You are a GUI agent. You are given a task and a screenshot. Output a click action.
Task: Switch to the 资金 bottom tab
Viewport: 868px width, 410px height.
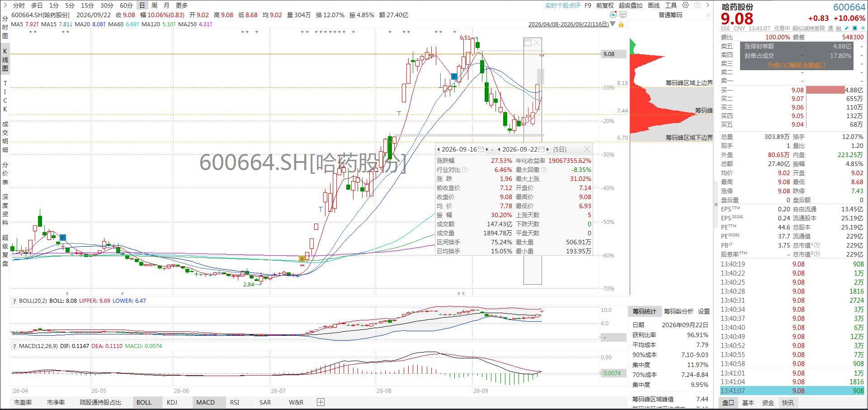click(x=768, y=403)
